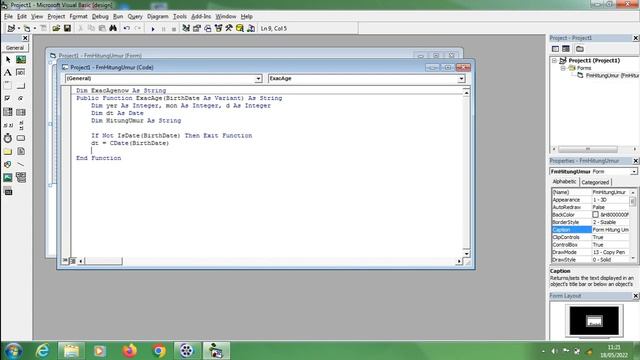Select the Label control tool
This screenshot has height=360, width=640.
tap(8, 73)
